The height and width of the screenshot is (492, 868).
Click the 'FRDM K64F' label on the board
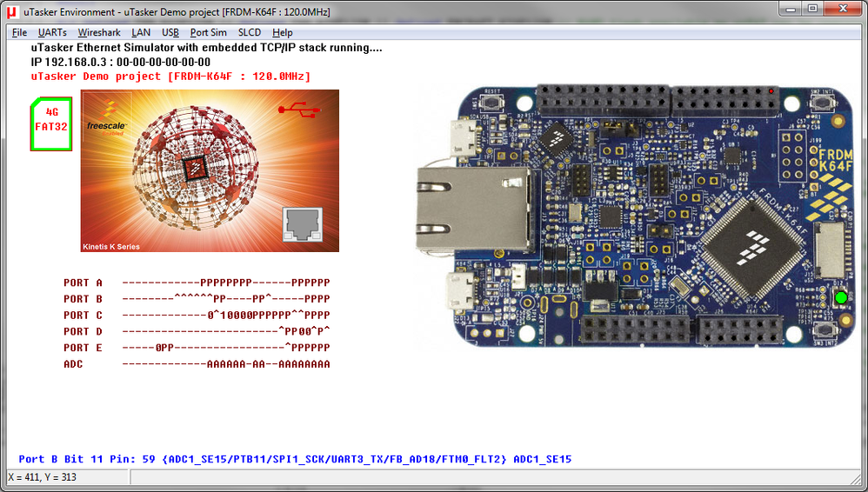[x=835, y=161]
